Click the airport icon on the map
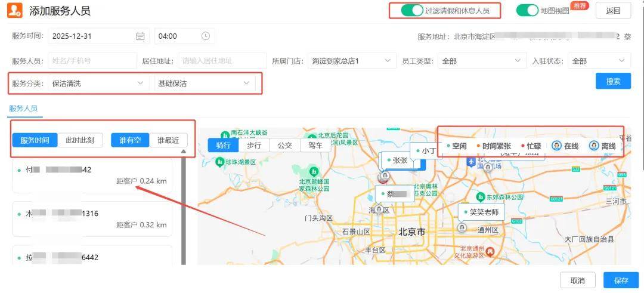The width and height of the screenshot is (644, 293). tap(472, 162)
